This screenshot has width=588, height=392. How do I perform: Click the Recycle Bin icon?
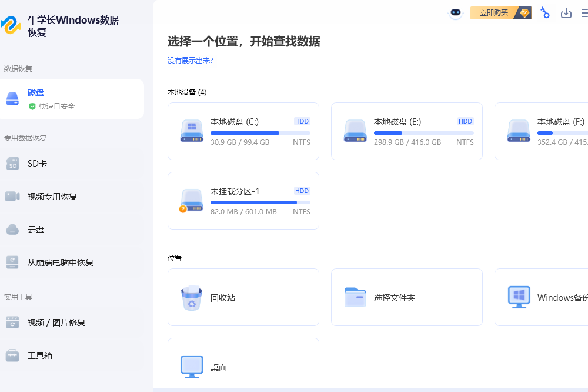[192, 298]
